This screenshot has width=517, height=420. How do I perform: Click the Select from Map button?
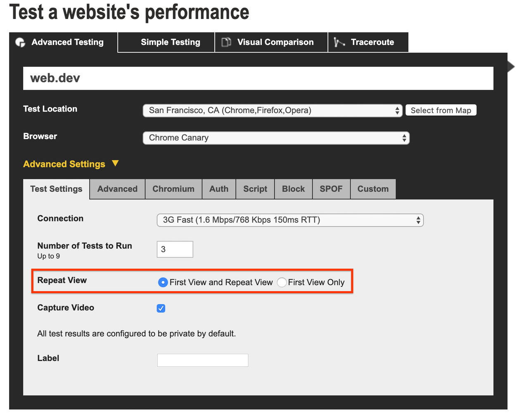441,110
